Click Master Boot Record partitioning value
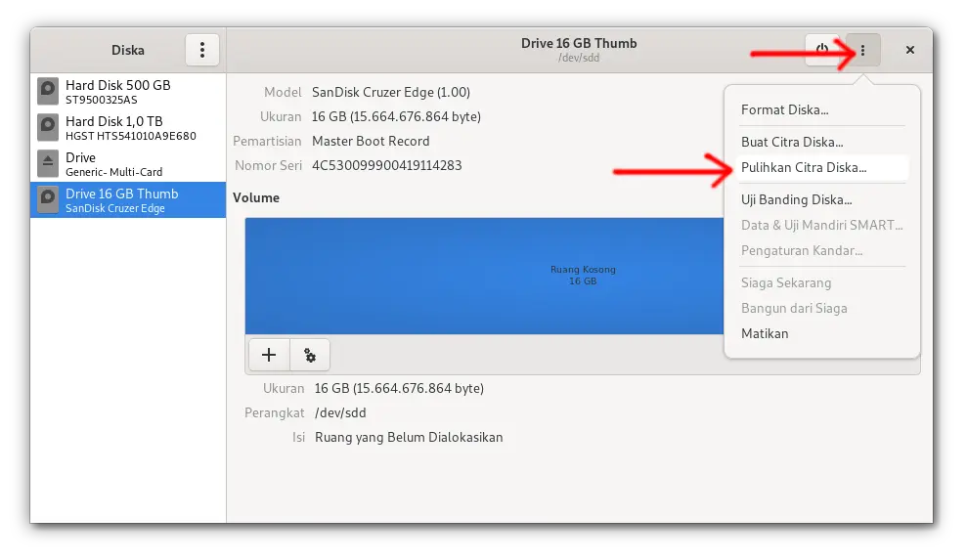The image size is (967, 560). 371,142
